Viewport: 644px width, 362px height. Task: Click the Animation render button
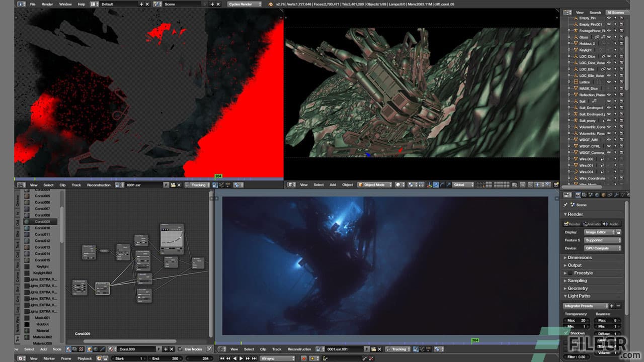tap(592, 224)
